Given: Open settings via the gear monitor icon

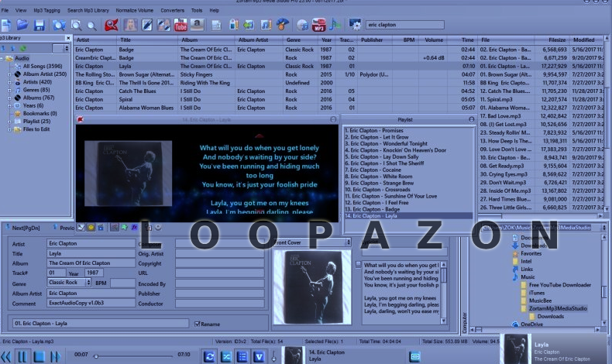Looking at the screenshot, I should point(355,25).
